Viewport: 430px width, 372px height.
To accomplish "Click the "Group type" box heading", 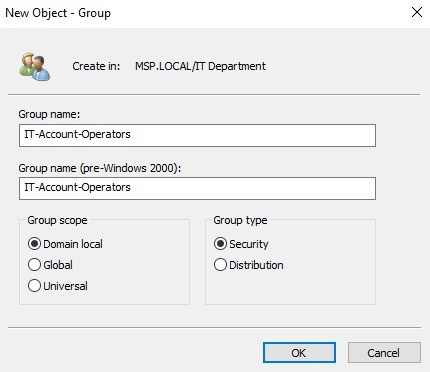I will click(240, 220).
